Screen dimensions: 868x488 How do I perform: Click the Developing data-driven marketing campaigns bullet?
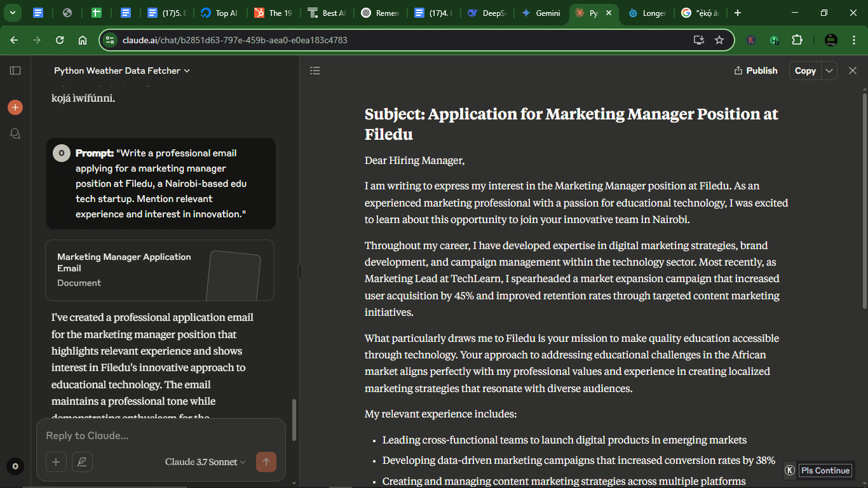click(579, 460)
